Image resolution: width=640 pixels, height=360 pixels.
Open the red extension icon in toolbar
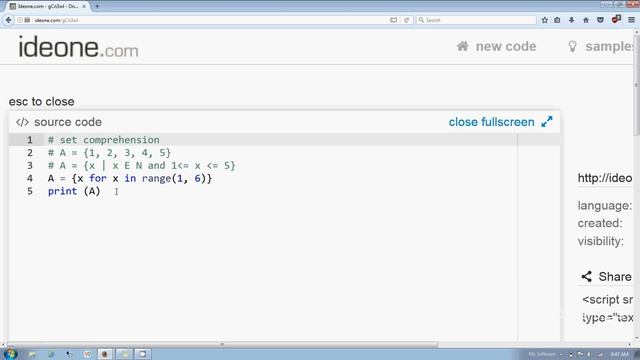click(x=616, y=19)
